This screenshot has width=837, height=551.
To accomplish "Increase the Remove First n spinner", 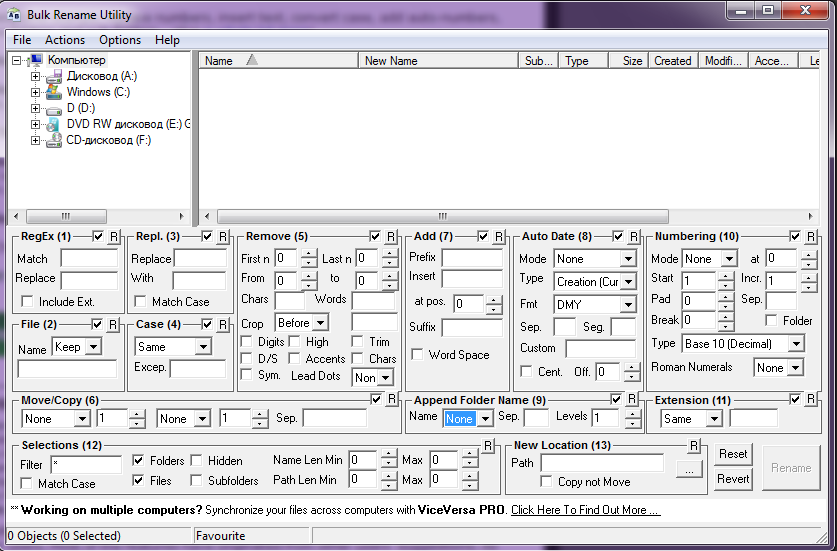I will point(309,254).
